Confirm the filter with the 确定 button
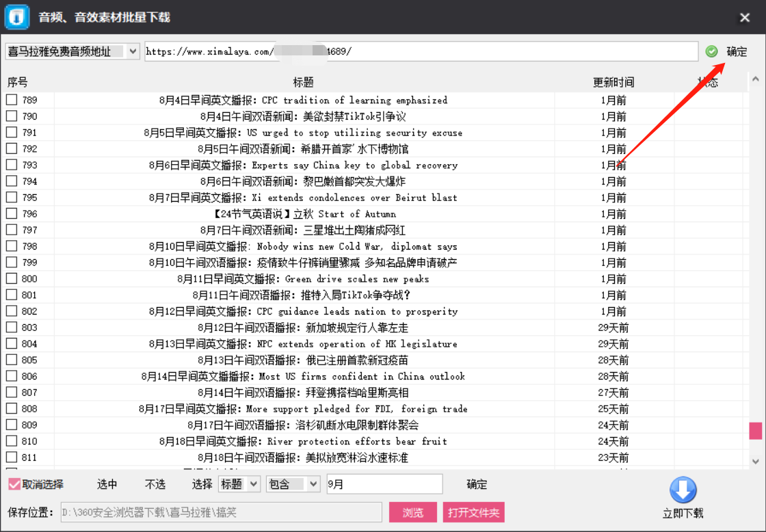766x532 pixels. coord(476,483)
